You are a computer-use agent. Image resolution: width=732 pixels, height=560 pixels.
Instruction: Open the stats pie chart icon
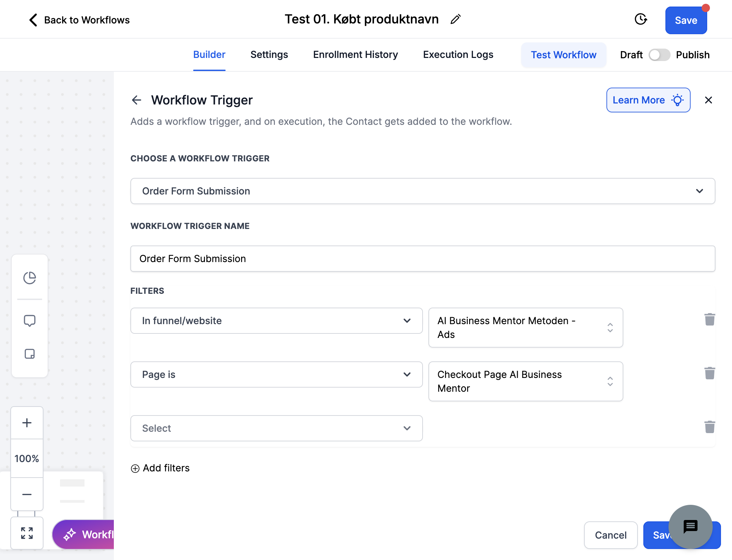pos(30,278)
